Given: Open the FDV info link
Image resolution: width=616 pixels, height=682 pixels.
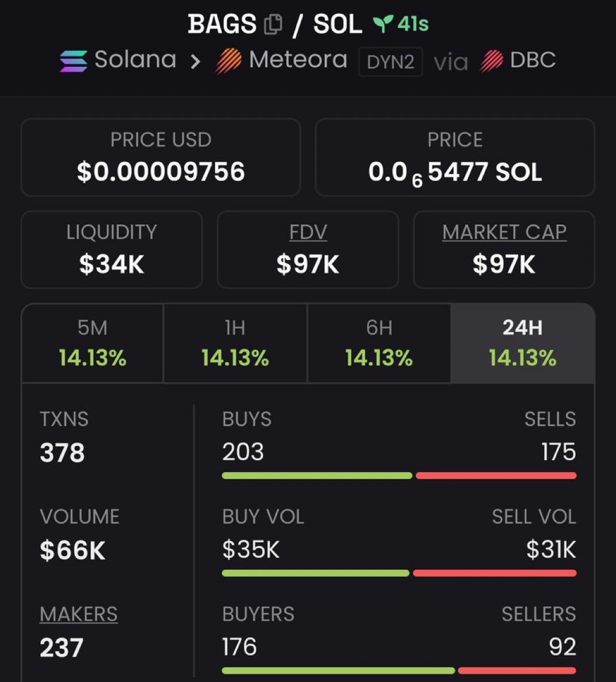Looking at the screenshot, I should click(x=308, y=232).
